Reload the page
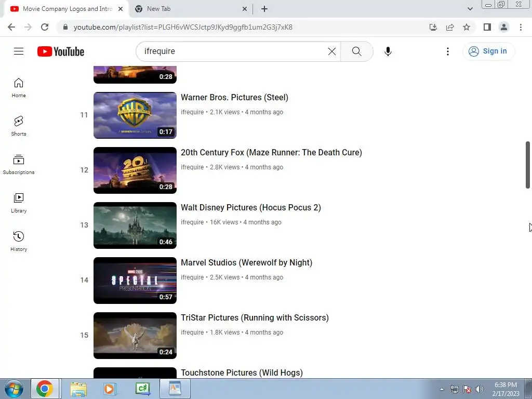The image size is (532, 399). tap(45, 27)
